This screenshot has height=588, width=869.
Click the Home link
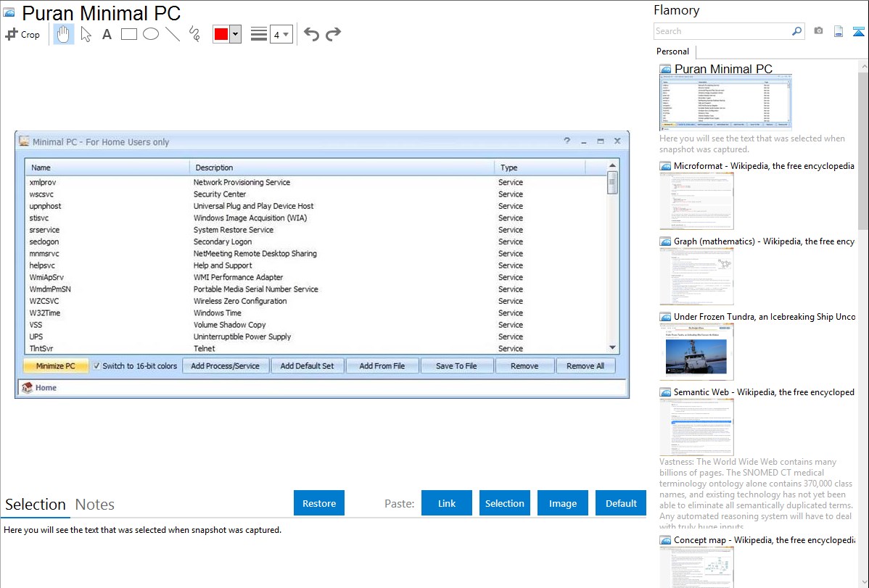[x=46, y=387]
